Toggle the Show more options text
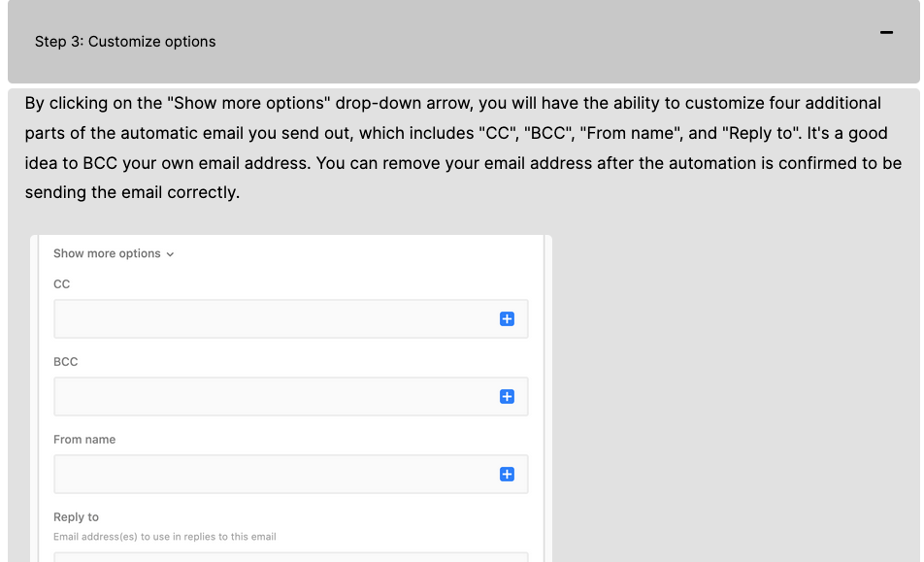The image size is (924, 562). click(x=107, y=253)
